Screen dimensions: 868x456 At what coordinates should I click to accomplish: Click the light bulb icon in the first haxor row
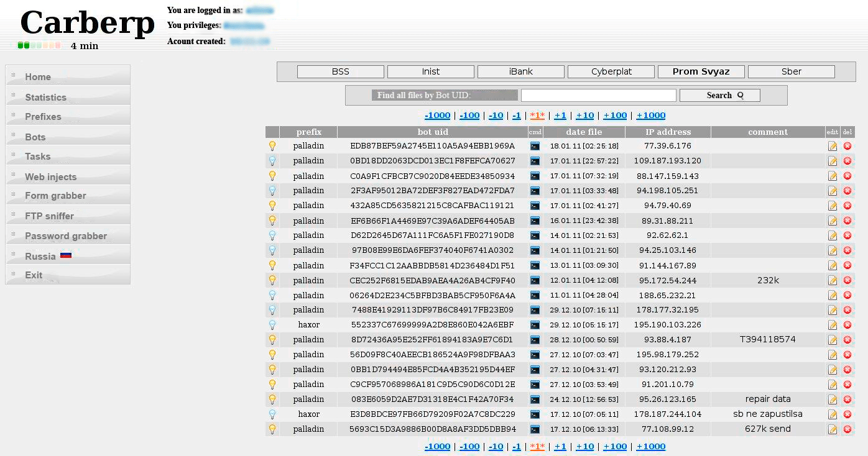[x=272, y=325]
